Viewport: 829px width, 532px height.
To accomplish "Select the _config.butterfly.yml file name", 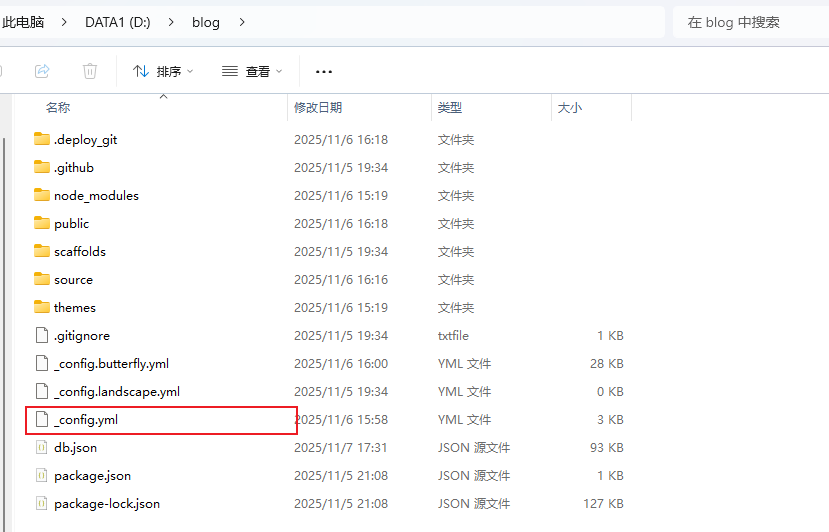I will (x=112, y=364).
